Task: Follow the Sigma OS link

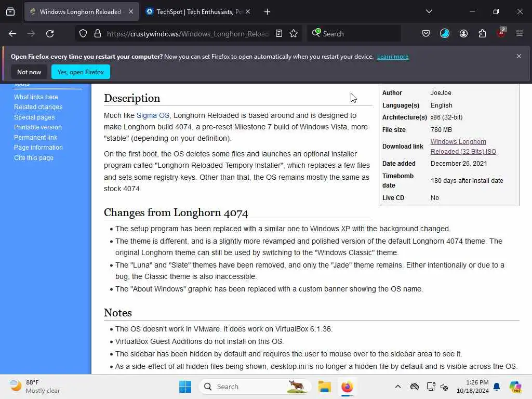Action: (153, 115)
